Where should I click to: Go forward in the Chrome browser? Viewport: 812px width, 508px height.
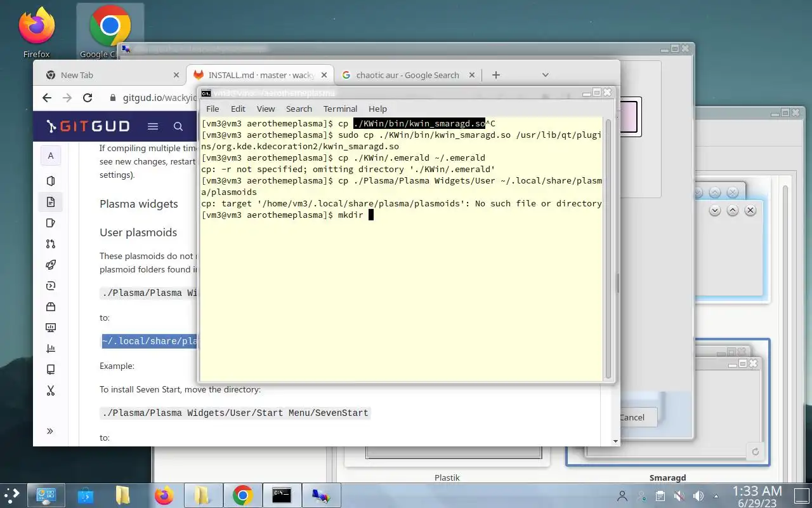[x=67, y=98]
